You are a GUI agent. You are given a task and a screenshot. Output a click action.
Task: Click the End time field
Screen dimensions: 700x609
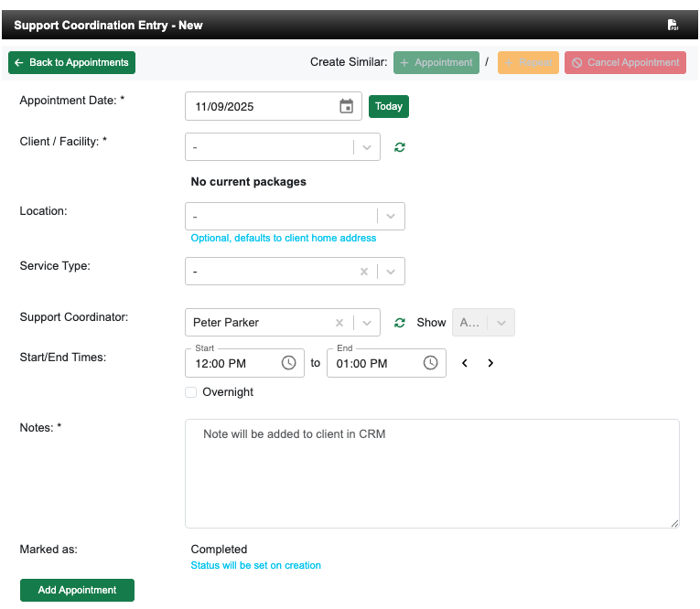click(x=386, y=363)
